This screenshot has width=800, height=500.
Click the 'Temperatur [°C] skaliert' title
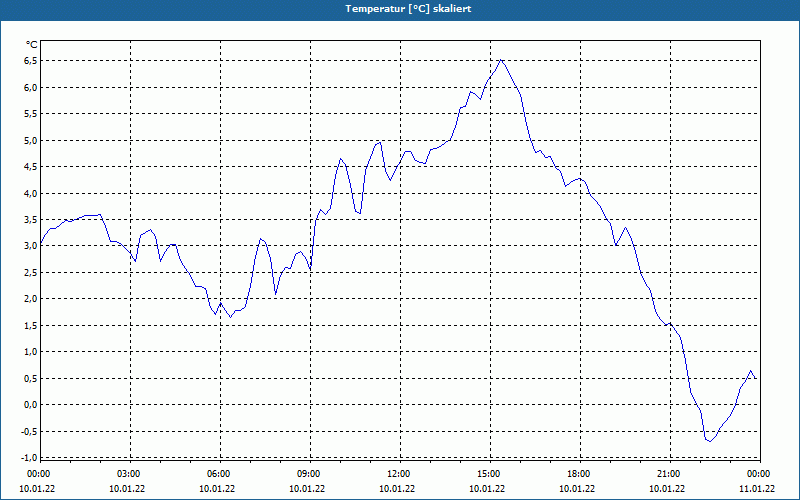tap(408, 9)
